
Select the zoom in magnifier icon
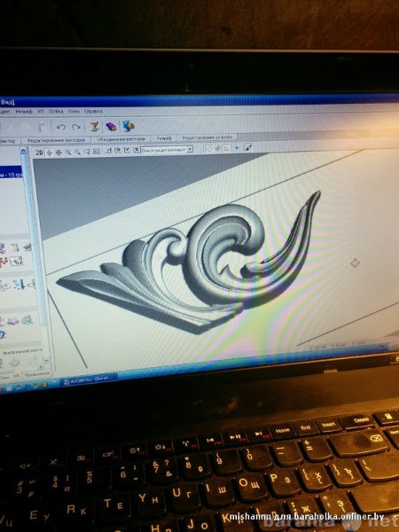(x=68, y=153)
